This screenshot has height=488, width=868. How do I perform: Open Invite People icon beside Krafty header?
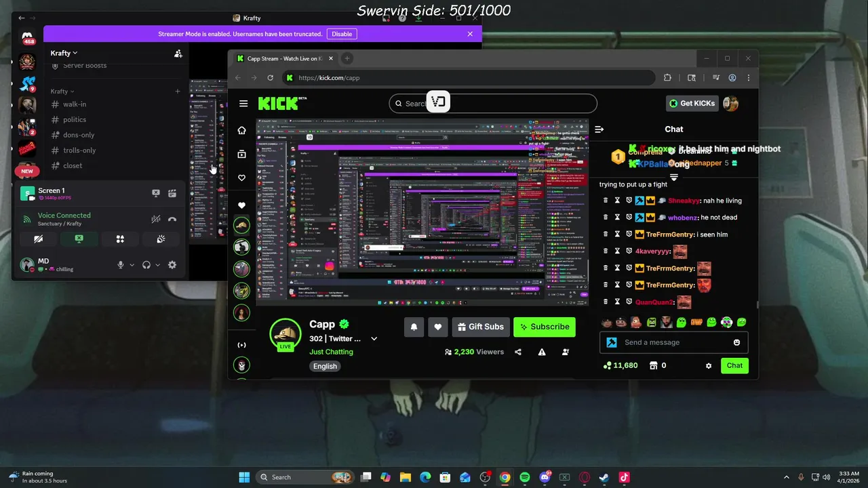click(x=178, y=54)
